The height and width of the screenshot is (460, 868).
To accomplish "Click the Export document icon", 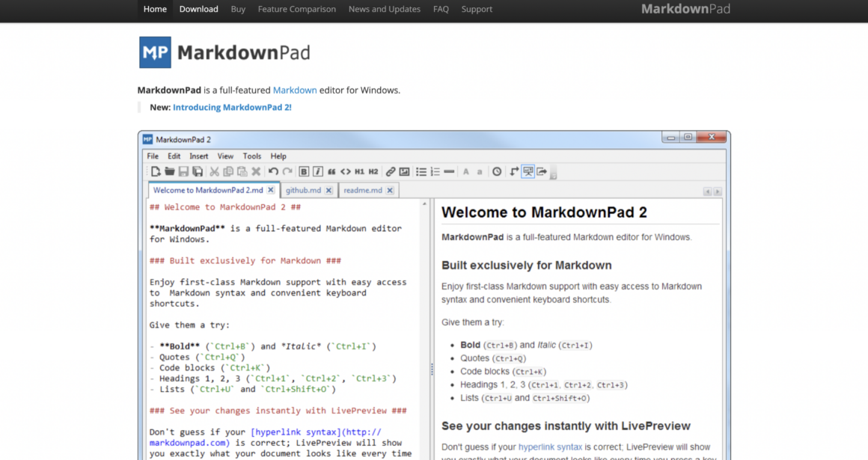I will coord(542,171).
